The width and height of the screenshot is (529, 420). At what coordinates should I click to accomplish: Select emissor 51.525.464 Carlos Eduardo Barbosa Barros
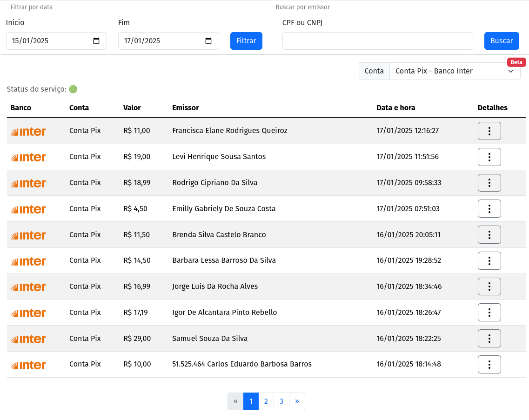pyautogui.click(x=242, y=364)
